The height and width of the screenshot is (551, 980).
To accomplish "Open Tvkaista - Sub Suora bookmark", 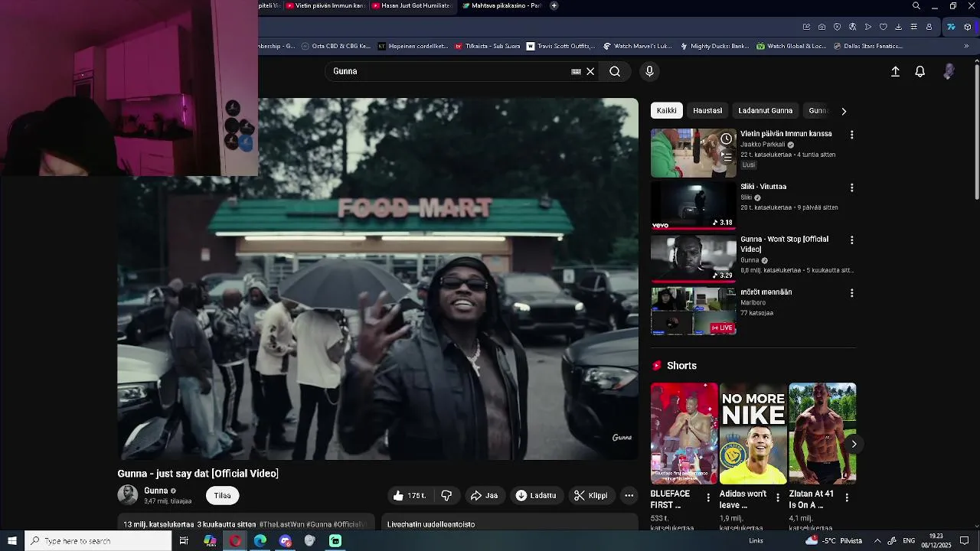I will pyautogui.click(x=488, y=46).
